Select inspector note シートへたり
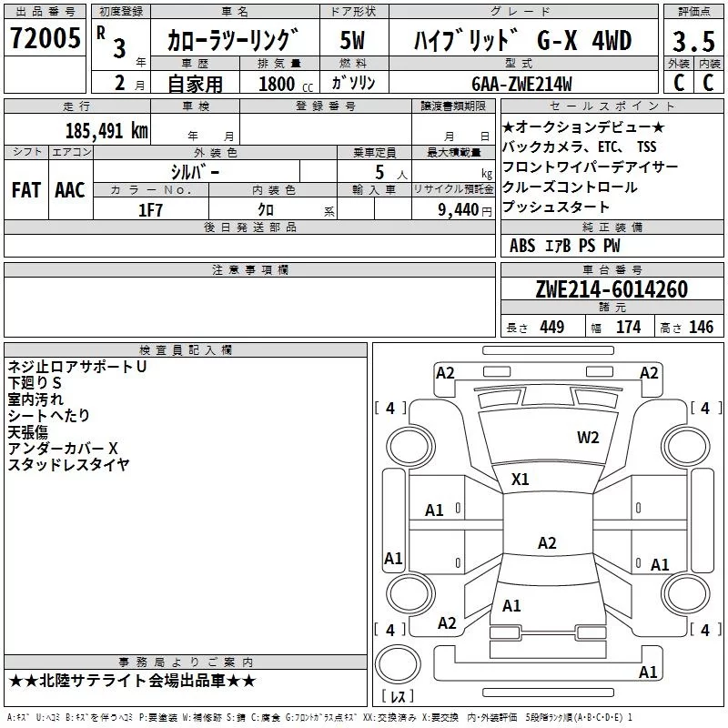Viewport: 728px width, 728px height. (48, 416)
